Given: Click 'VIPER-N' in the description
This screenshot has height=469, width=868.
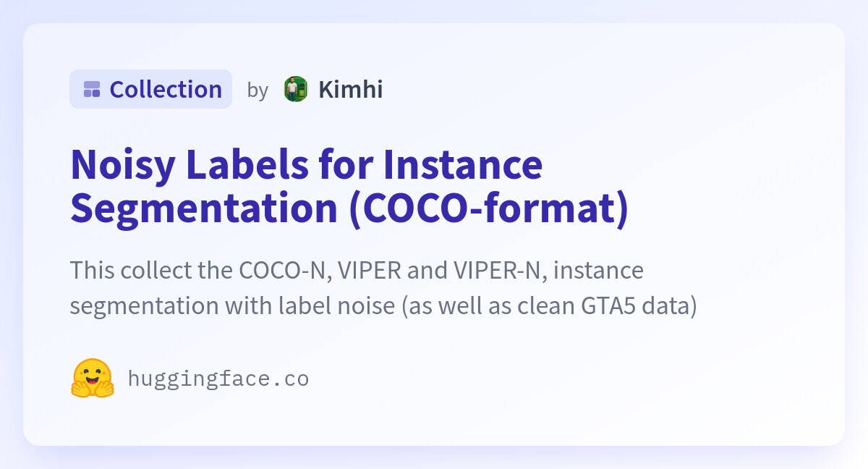Looking at the screenshot, I should click(499, 271).
